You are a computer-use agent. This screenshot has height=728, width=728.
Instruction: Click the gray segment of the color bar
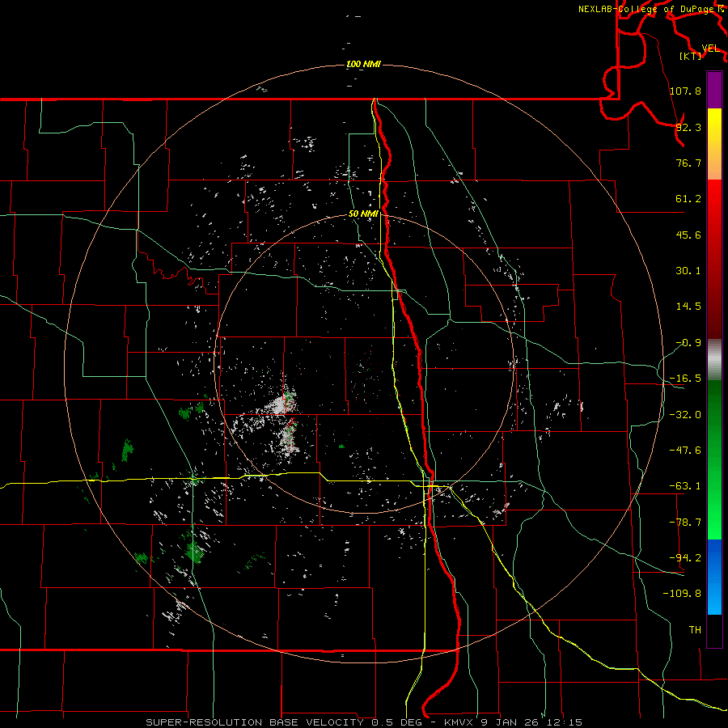click(714, 360)
